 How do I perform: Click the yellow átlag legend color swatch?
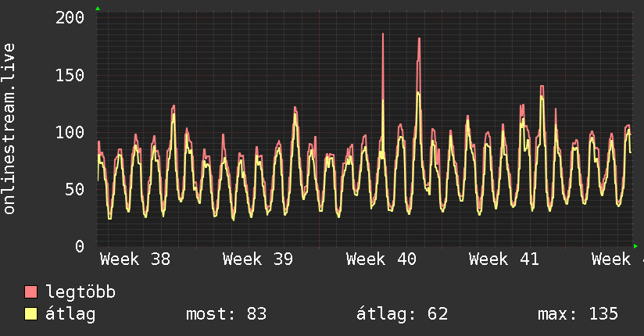click(x=30, y=314)
